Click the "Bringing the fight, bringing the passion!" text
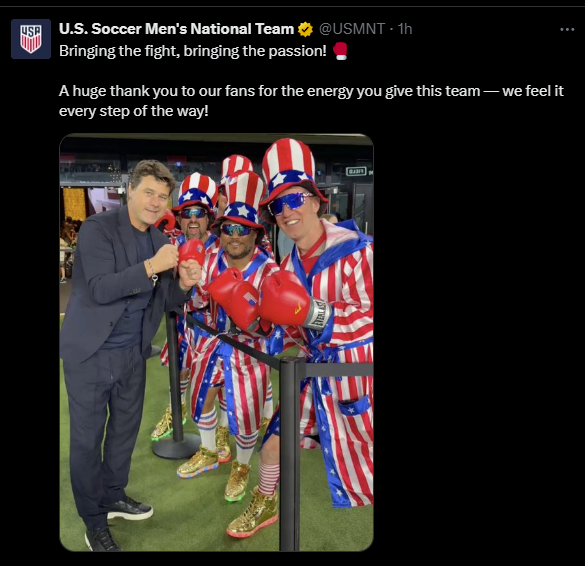Image resolution: width=585 pixels, height=566 pixels. (193, 51)
